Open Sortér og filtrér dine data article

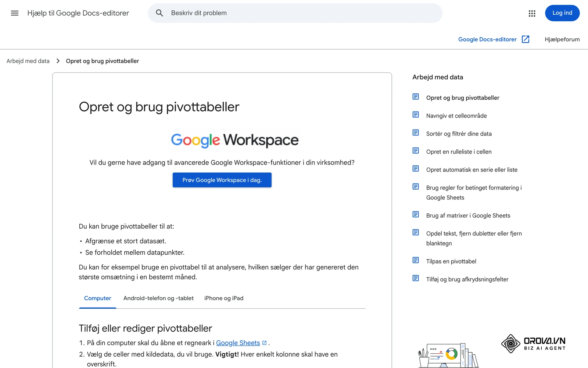click(x=459, y=134)
